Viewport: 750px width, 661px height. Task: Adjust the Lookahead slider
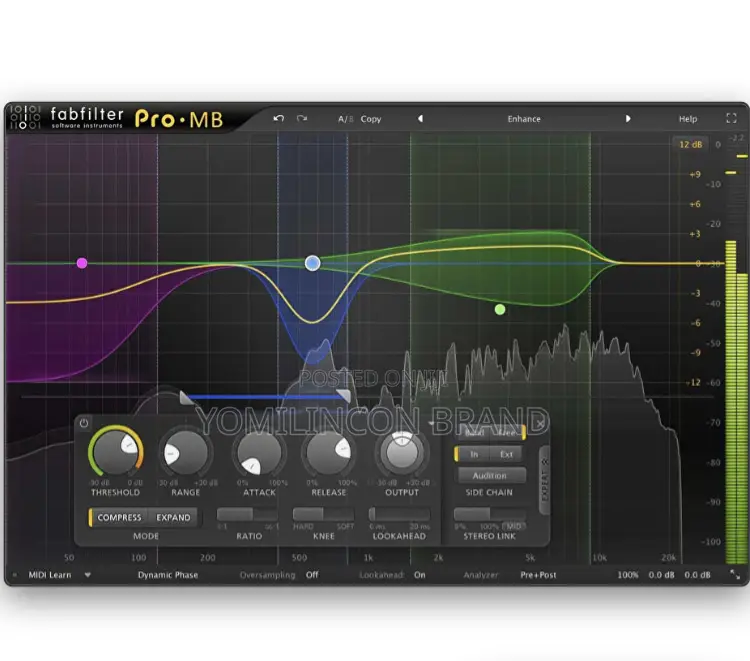pyautogui.click(x=399, y=514)
